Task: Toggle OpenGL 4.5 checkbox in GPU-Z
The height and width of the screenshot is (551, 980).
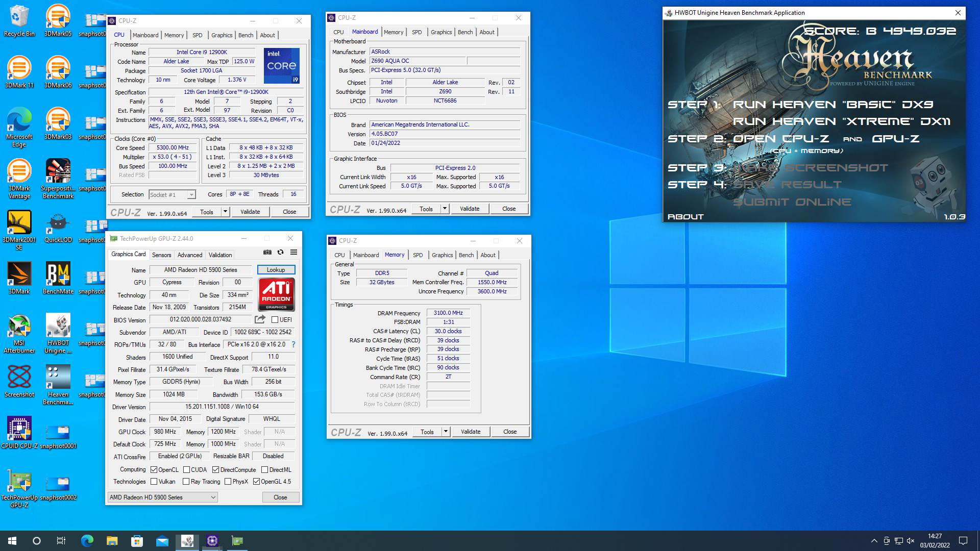Action: click(x=256, y=482)
